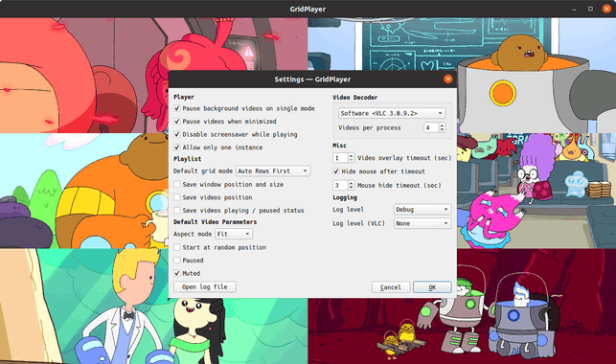Decrease Video overlay timeout value
Viewport: 616px width, 364px height.
(x=352, y=160)
